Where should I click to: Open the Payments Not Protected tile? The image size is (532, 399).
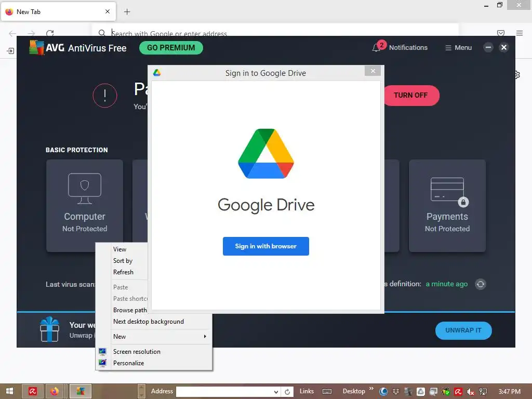click(x=447, y=206)
